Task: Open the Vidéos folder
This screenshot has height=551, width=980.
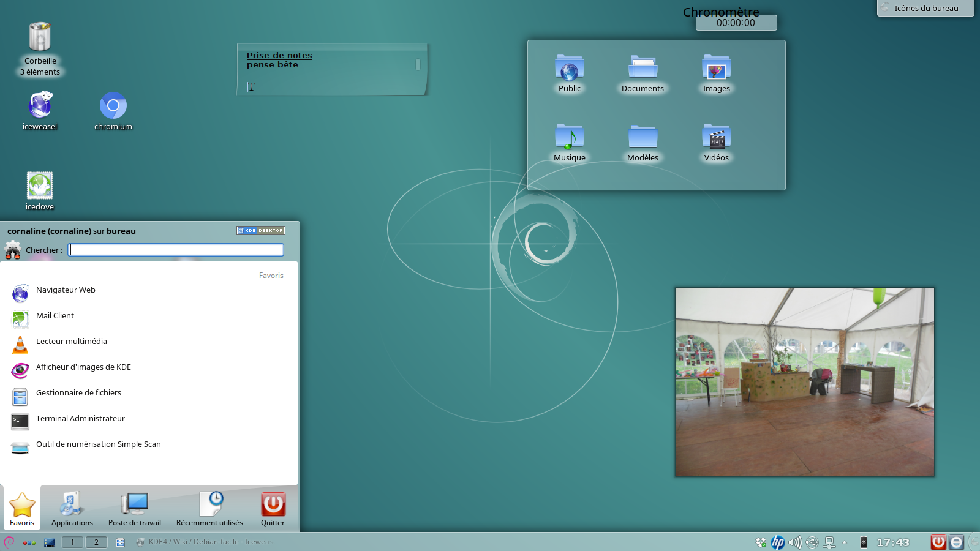Action: click(716, 138)
